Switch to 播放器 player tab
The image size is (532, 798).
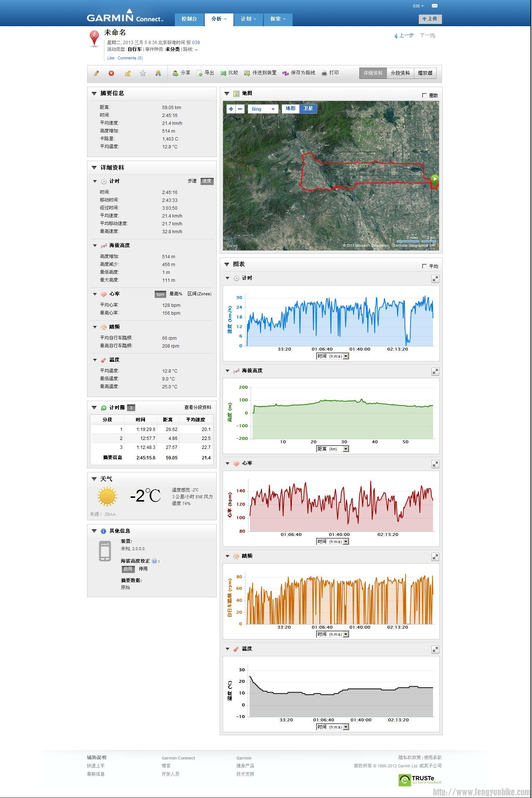click(425, 73)
